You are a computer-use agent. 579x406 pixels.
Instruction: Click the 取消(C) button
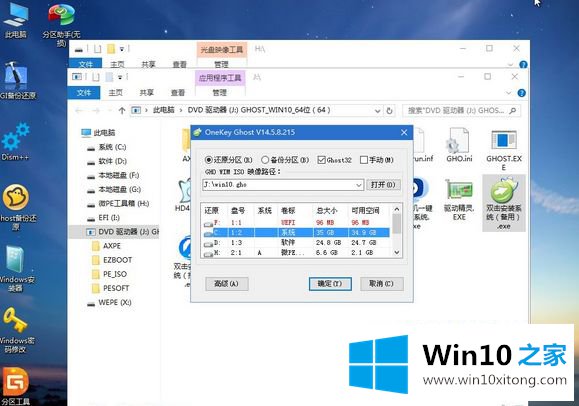381,284
